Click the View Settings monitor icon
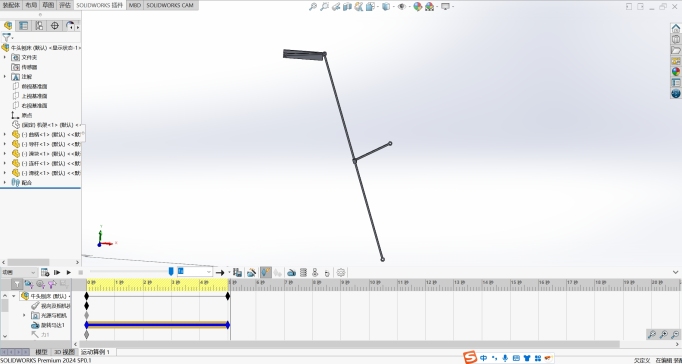Viewport: 682px width, 364px height. pyautogui.click(x=445, y=7)
